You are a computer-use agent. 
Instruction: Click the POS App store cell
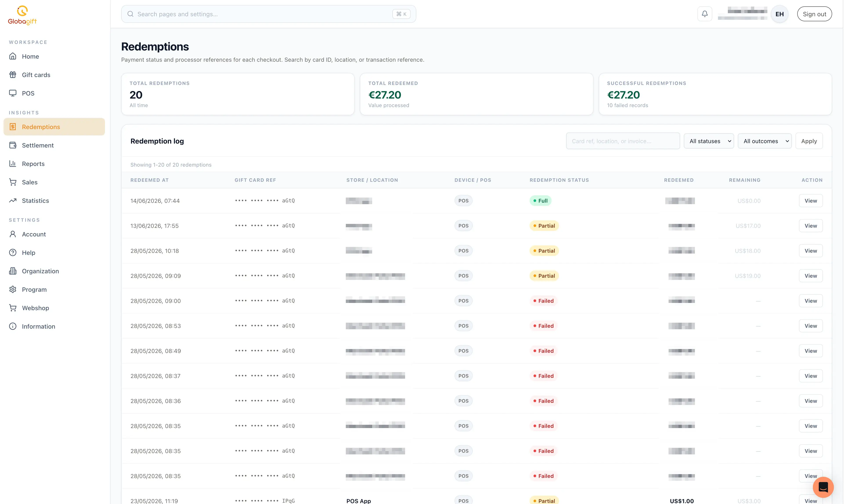click(x=358, y=501)
